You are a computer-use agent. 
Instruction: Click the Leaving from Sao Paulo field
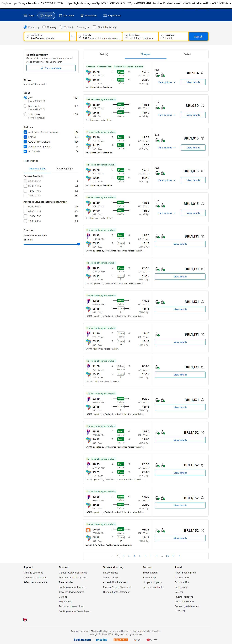(x=47, y=36)
